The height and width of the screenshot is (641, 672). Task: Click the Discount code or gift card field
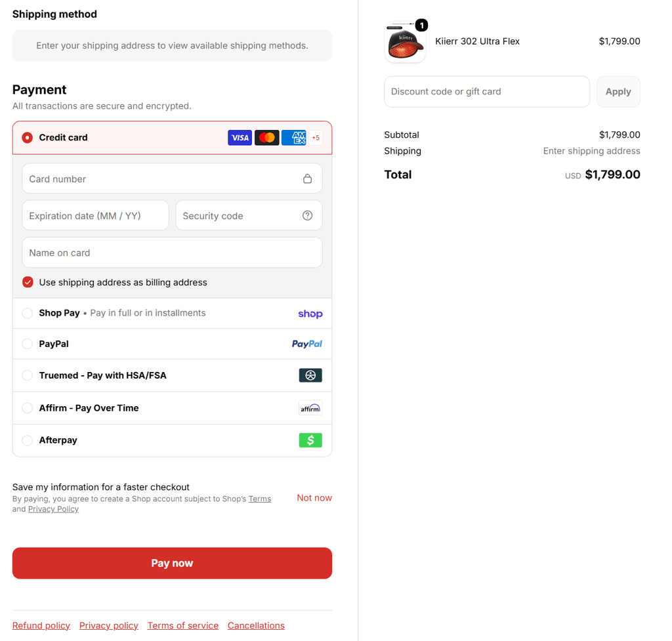(487, 92)
